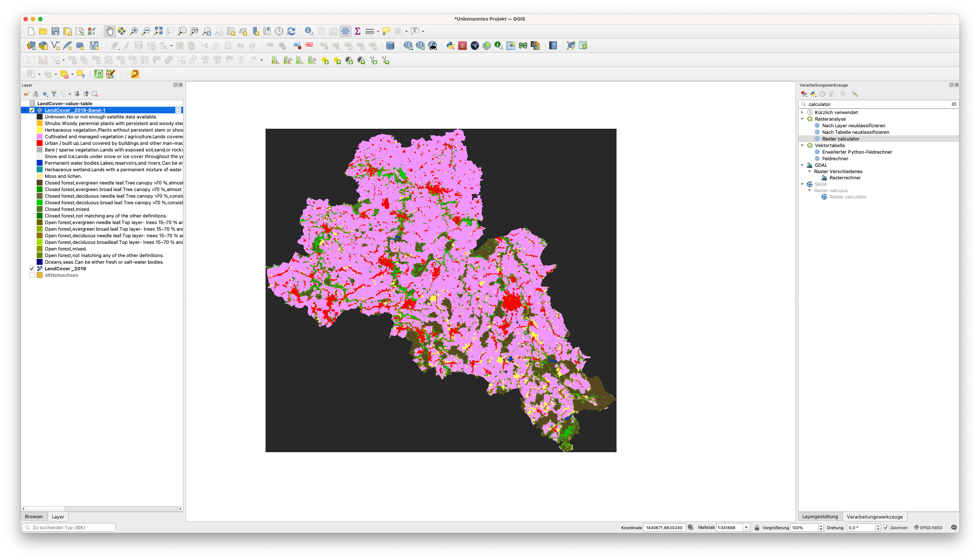The width and height of the screenshot is (980, 560).
Task: Select Erweiterter Python-Feldrechner tool
Action: pos(857,152)
